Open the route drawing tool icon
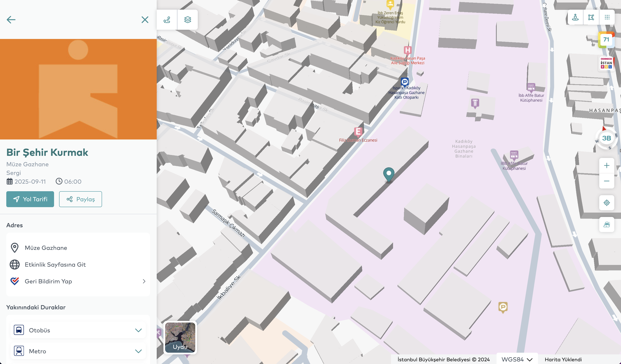 click(167, 20)
